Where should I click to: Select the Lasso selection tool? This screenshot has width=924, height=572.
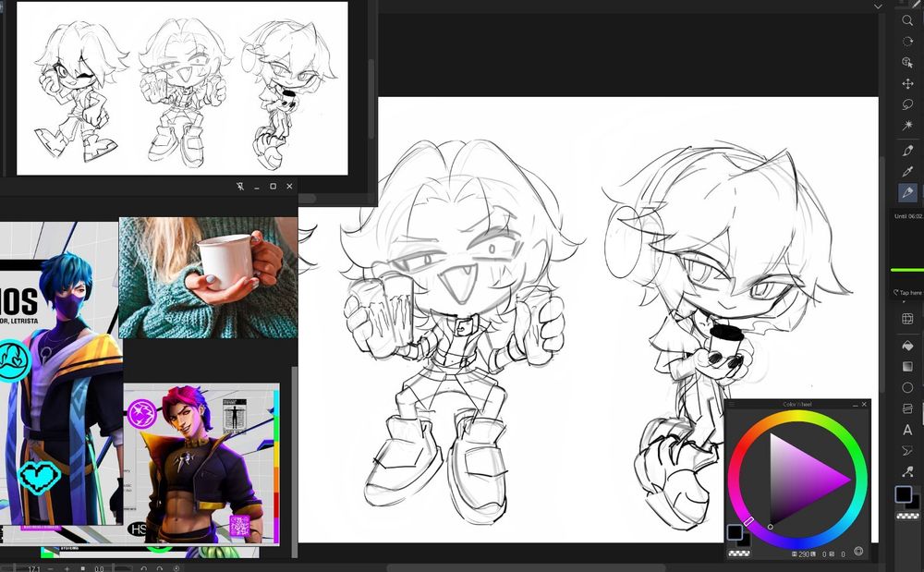(x=907, y=104)
